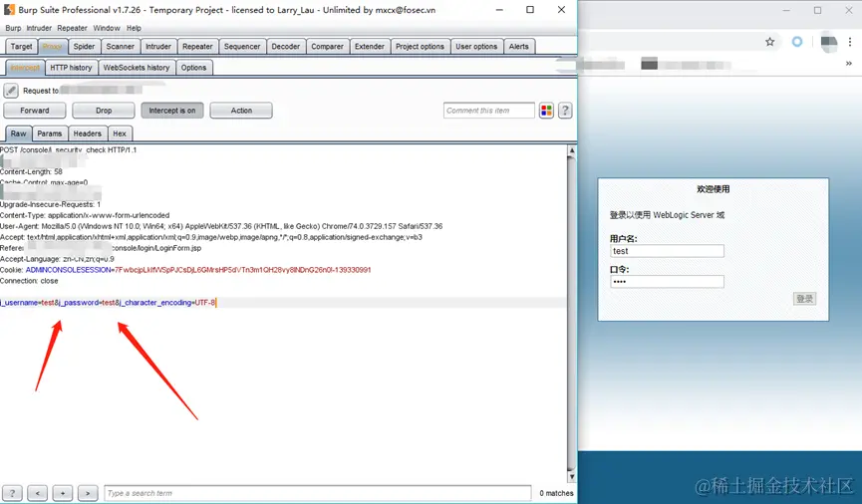The width and height of the screenshot is (862, 504).
Task: Toggle the Intercept is on button
Action: [x=172, y=111]
